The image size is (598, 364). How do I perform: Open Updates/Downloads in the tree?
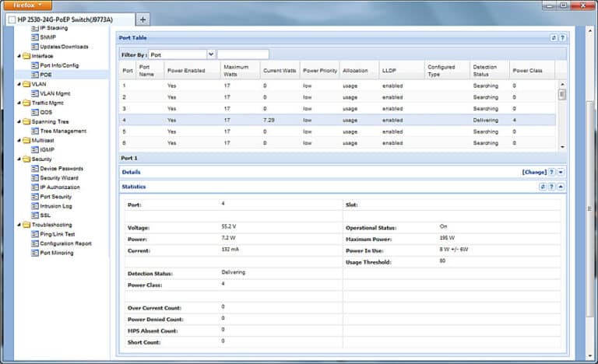(x=64, y=47)
